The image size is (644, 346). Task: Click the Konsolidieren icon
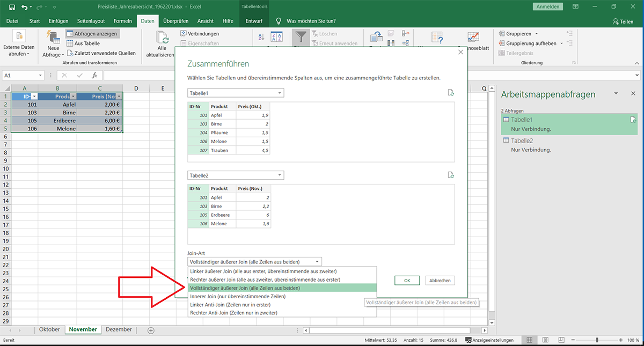405,33
